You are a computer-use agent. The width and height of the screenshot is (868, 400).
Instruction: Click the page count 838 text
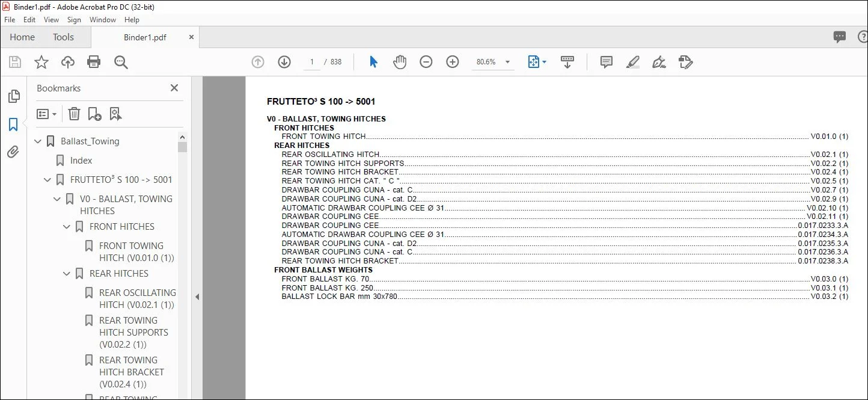336,62
